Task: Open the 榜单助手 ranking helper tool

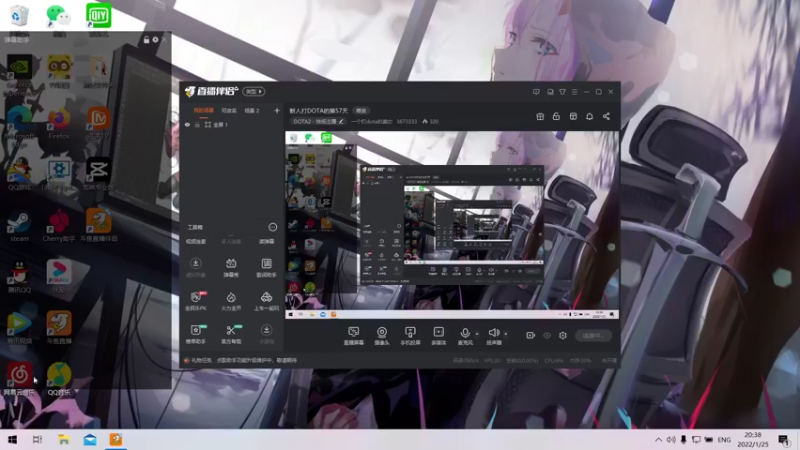Action: [196, 334]
